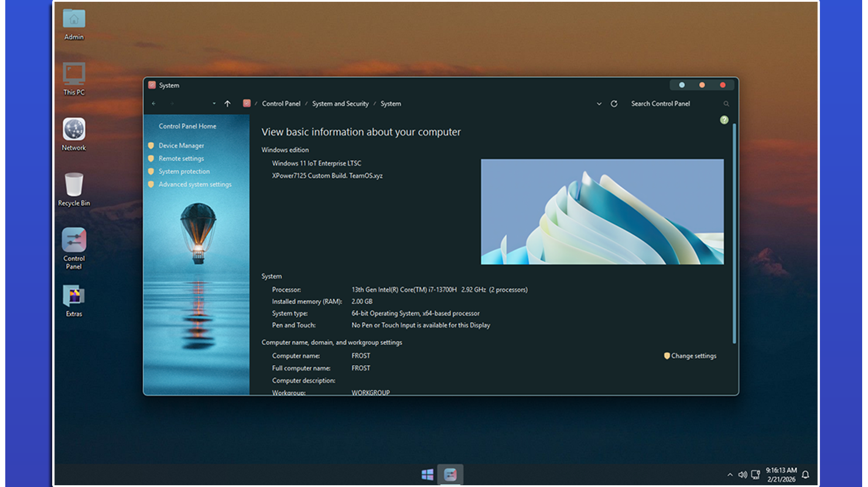Open Device Manager link
The image size is (868, 487).
tap(181, 146)
